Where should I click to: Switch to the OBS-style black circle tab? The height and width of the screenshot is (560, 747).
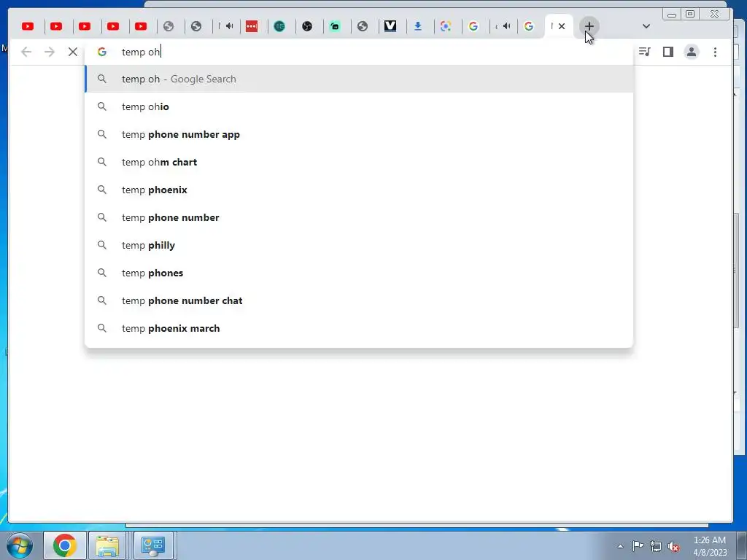coord(307,26)
